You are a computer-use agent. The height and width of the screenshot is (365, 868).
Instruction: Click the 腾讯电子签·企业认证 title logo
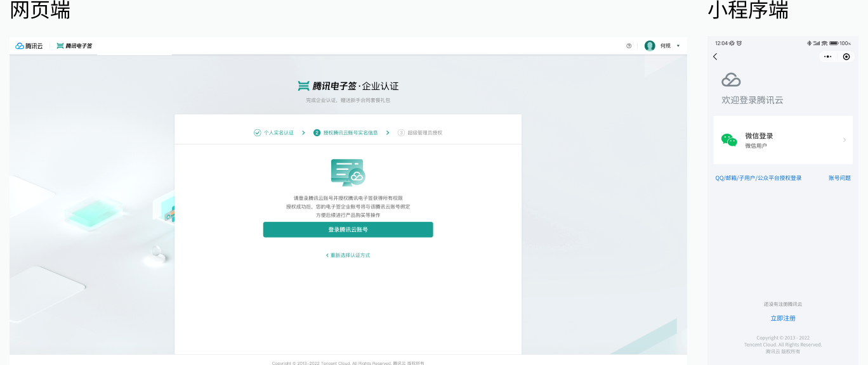point(348,86)
